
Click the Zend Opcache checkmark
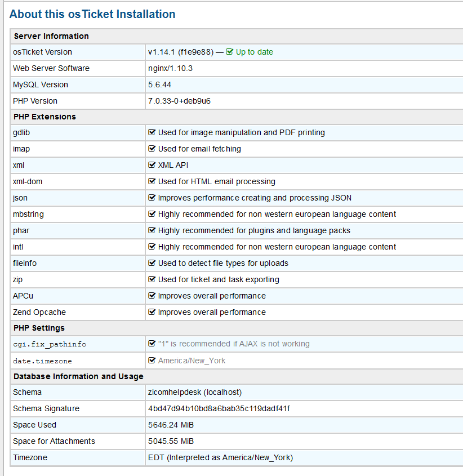pyautogui.click(x=152, y=312)
